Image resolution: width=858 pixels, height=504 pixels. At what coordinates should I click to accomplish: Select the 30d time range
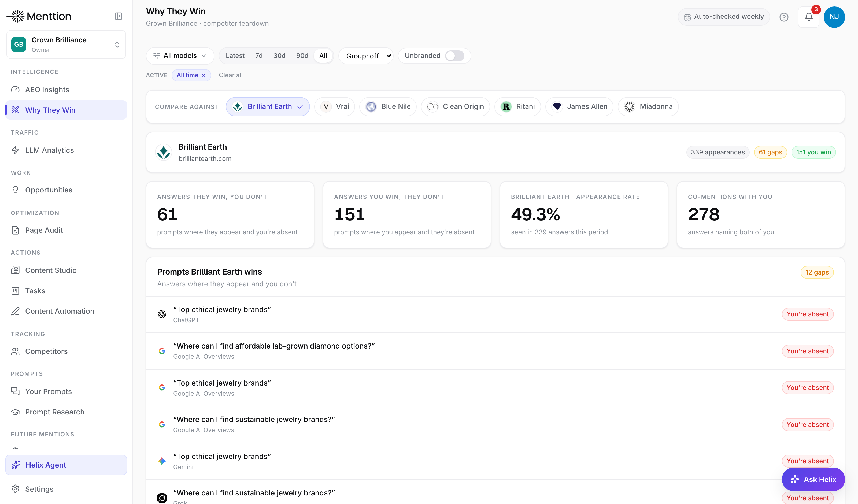(279, 55)
